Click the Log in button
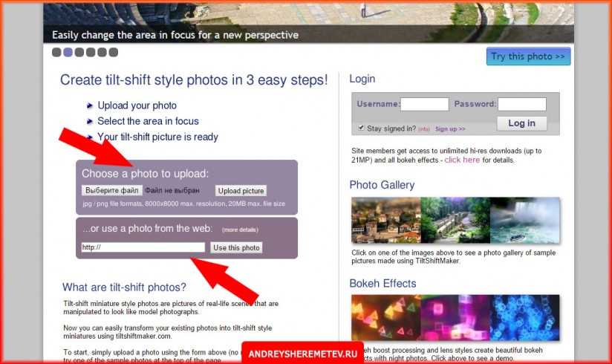Viewport: 612px width, 364px height. point(522,123)
